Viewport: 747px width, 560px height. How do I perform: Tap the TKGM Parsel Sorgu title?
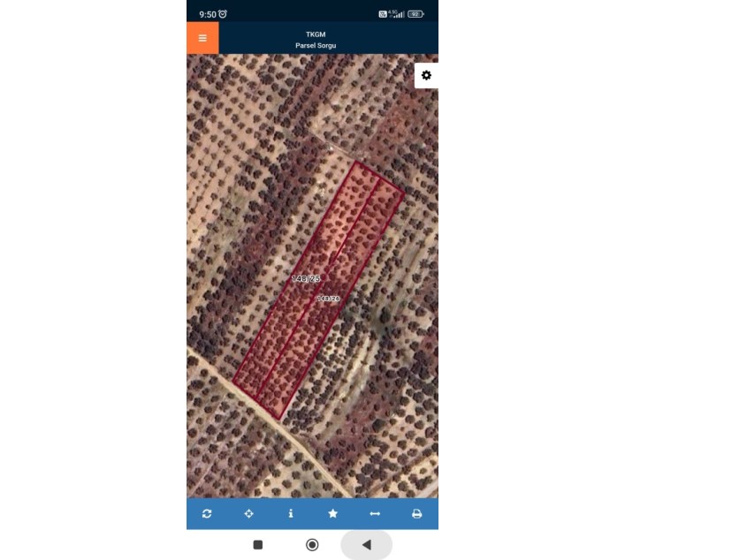point(316,40)
